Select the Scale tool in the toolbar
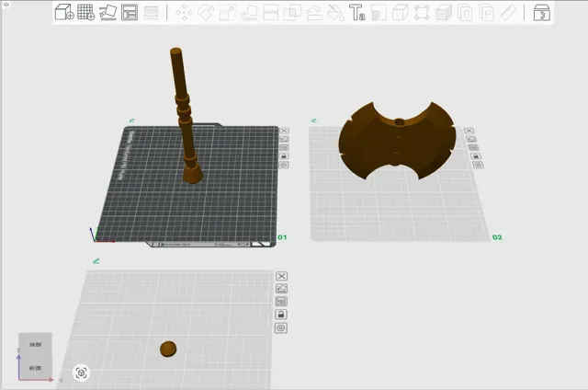Viewport: 588px width, 390px height. click(227, 12)
